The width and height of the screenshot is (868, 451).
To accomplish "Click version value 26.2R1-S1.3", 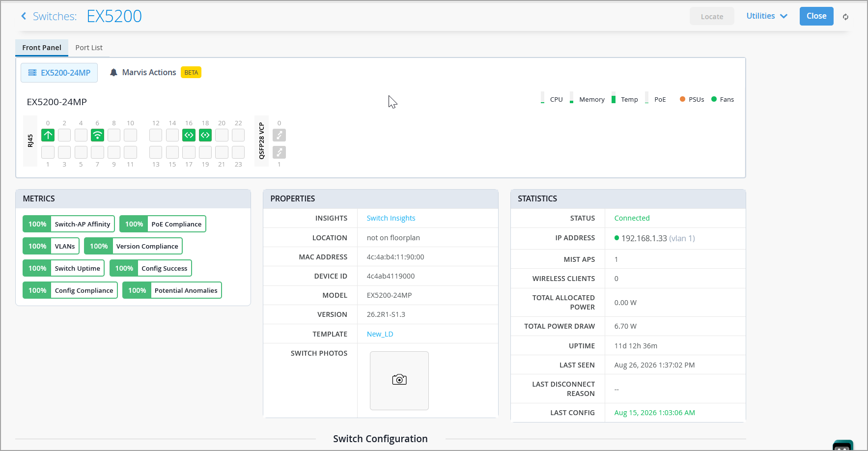I will (386, 314).
